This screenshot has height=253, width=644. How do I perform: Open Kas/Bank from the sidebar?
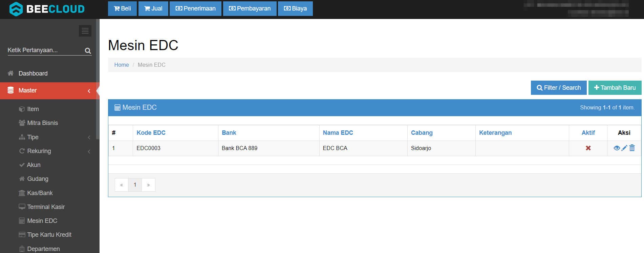(x=40, y=193)
